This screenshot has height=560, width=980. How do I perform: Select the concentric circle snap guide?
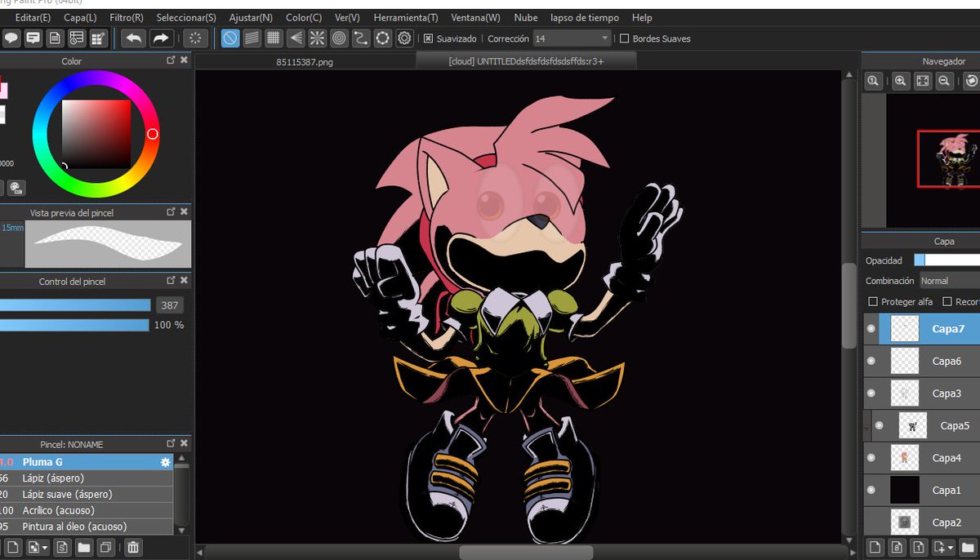[x=339, y=38]
